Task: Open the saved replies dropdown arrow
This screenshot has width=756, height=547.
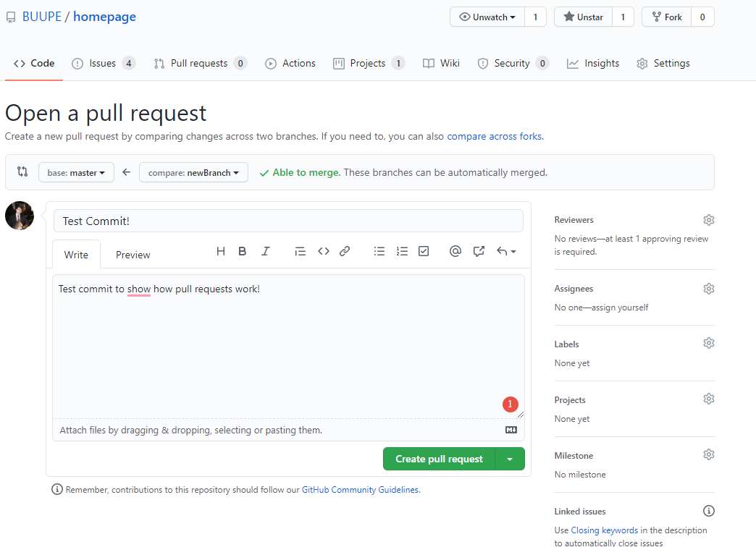Action: 506,251
